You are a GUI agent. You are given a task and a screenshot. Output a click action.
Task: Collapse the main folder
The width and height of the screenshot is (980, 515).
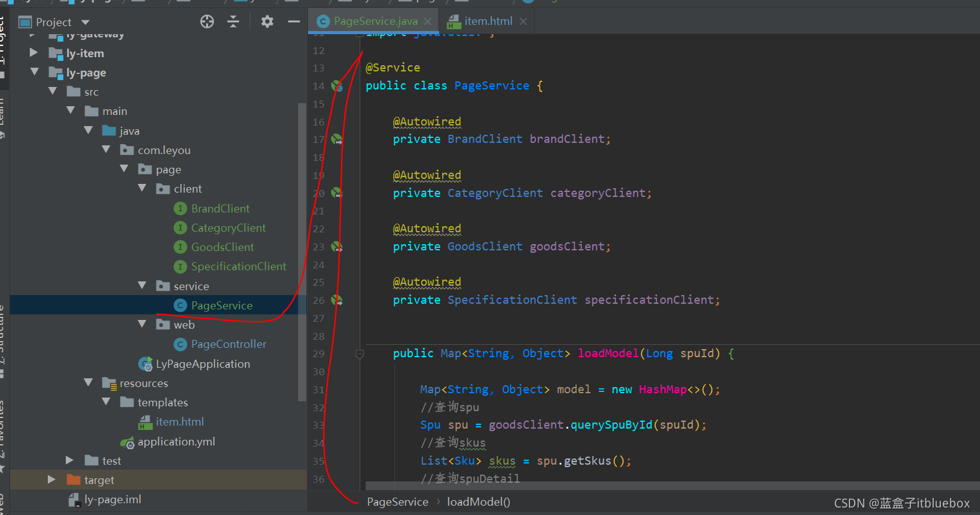click(70, 111)
